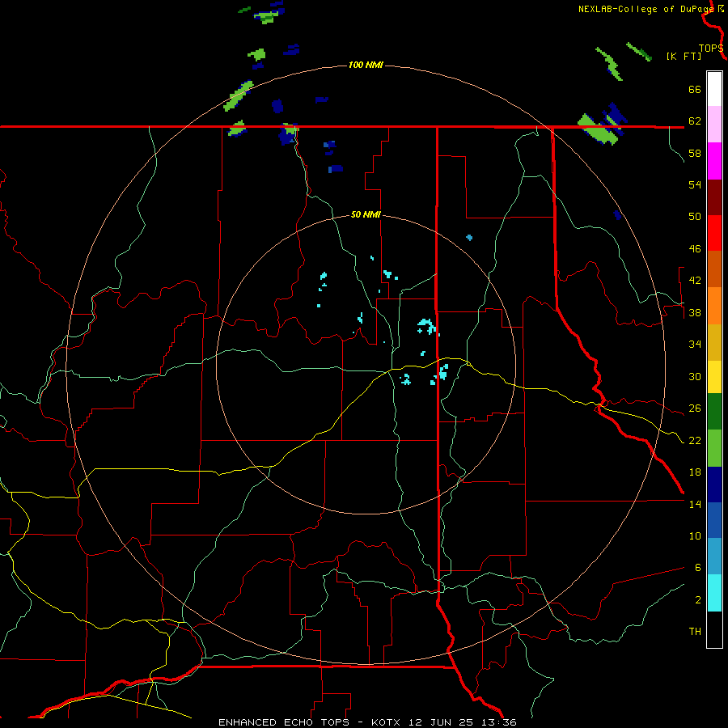This screenshot has width=728, height=728.
Task: Click the dark orange legend swatch
Action: 714,269
